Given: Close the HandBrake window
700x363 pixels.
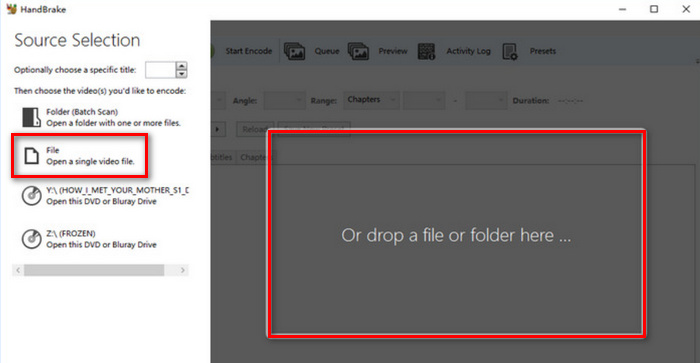Looking at the screenshot, I should (x=686, y=9).
